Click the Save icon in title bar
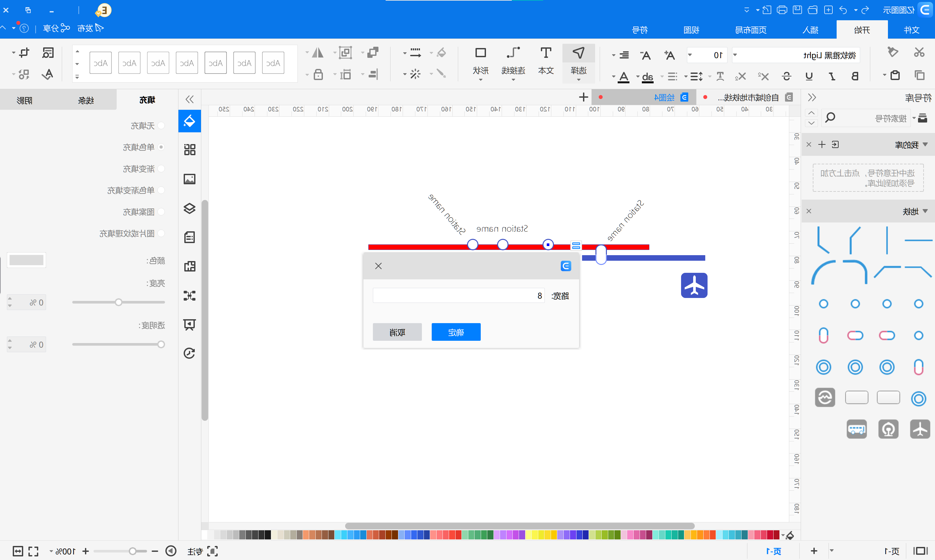Screen dimensions: 935x560 [797, 10]
